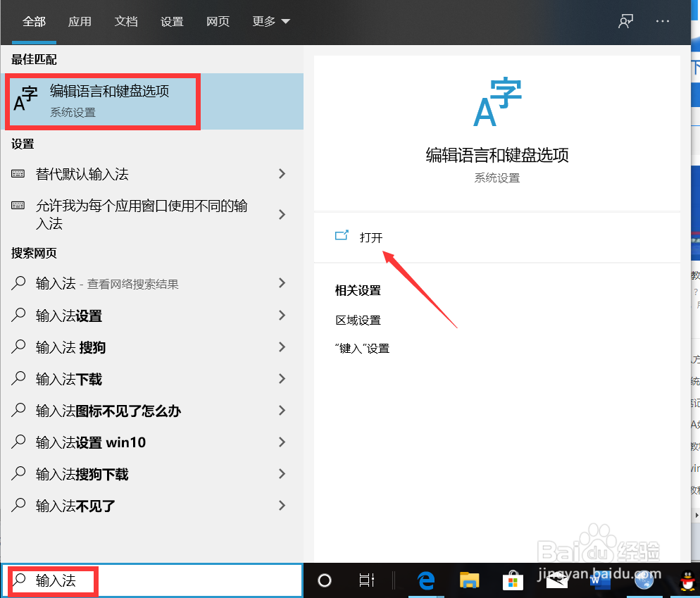Viewport: 700px width, 598px height.
Task: Click the feedback icon in the top-right
Action: click(625, 21)
